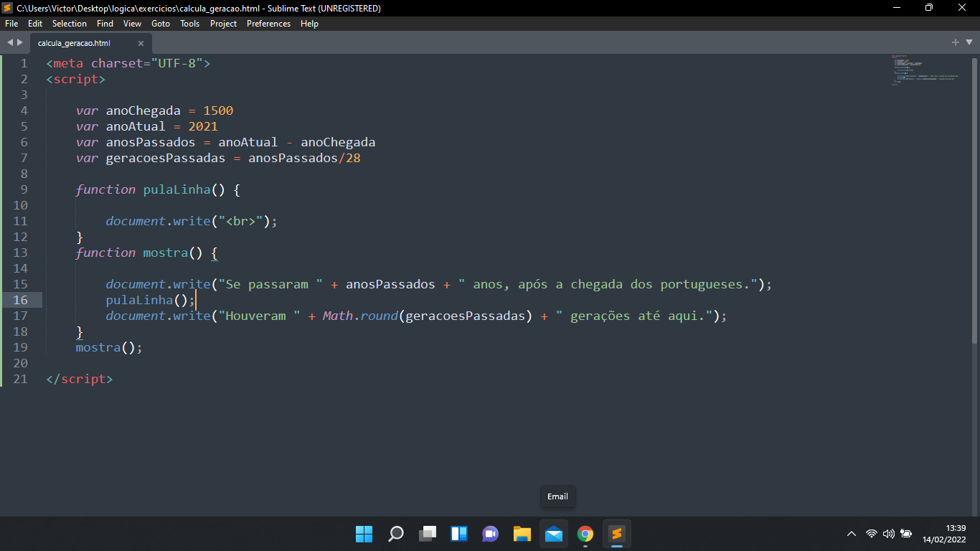The height and width of the screenshot is (551, 980).
Task: Click the closing </script> tag
Action: coord(79,379)
